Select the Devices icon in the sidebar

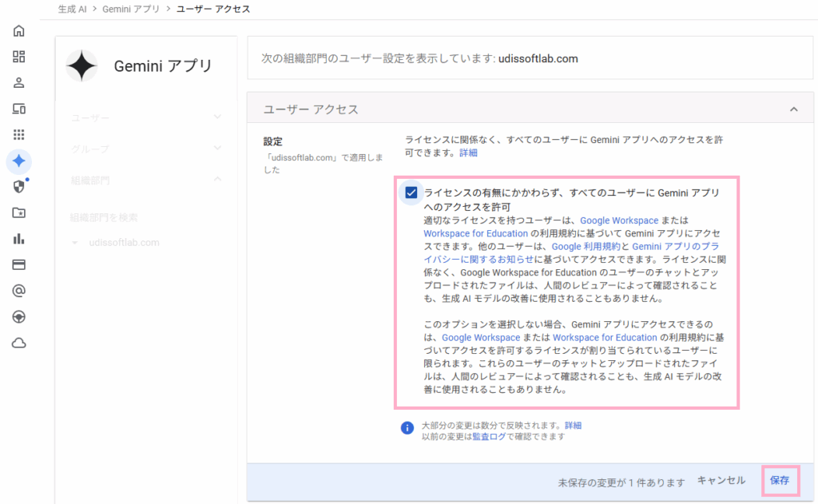19,109
